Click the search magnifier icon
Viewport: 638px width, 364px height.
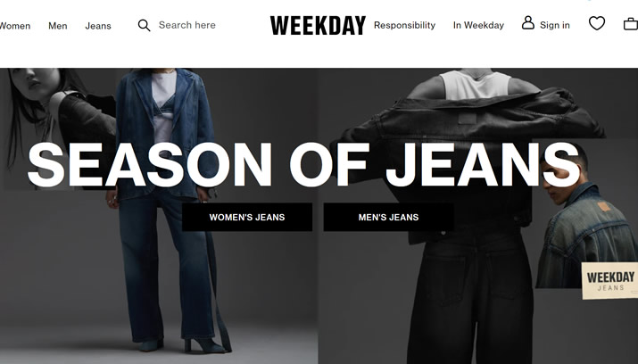144,25
